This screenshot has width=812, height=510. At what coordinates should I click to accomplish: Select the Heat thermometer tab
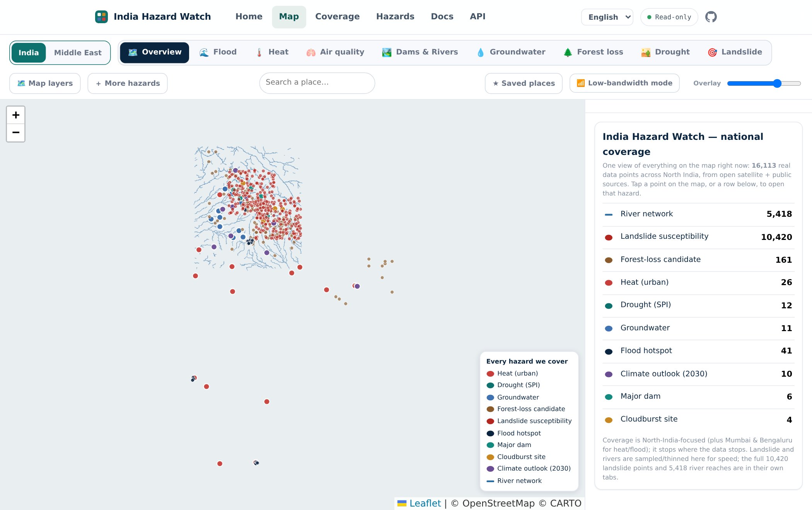tap(272, 52)
